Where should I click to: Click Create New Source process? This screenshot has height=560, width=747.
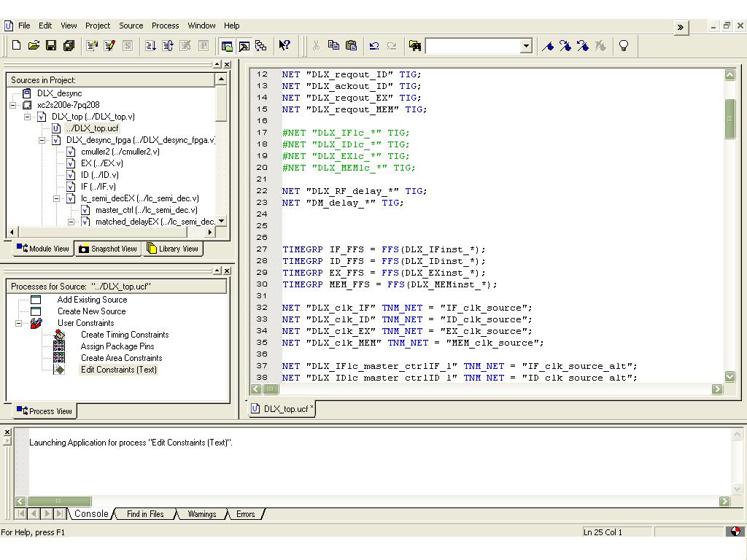91,311
